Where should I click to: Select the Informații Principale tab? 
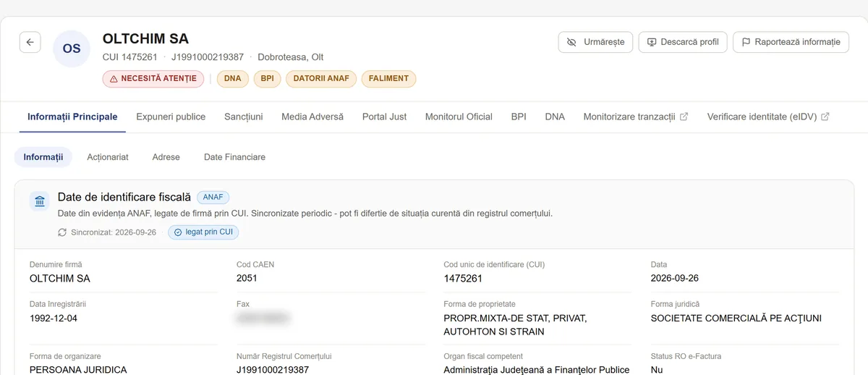pos(72,117)
